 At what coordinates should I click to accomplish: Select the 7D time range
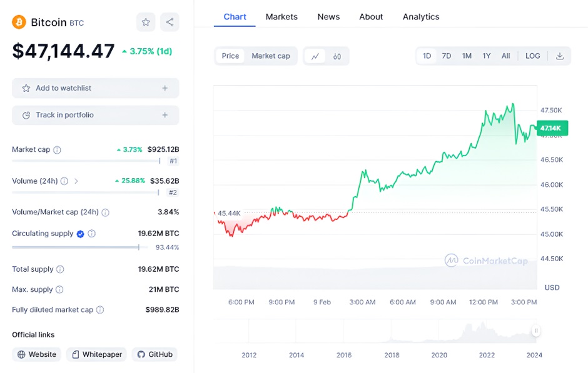coord(447,56)
